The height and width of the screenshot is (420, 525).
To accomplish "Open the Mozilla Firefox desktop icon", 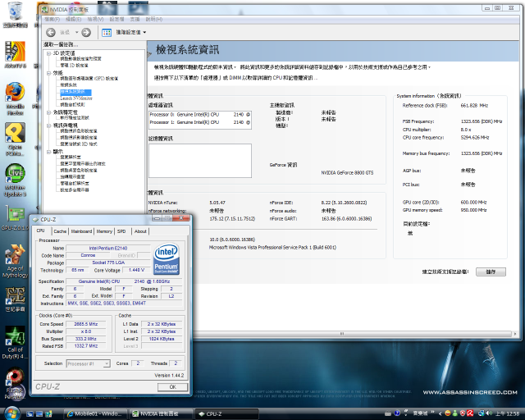I will pyautogui.click(x=15, y=98).
